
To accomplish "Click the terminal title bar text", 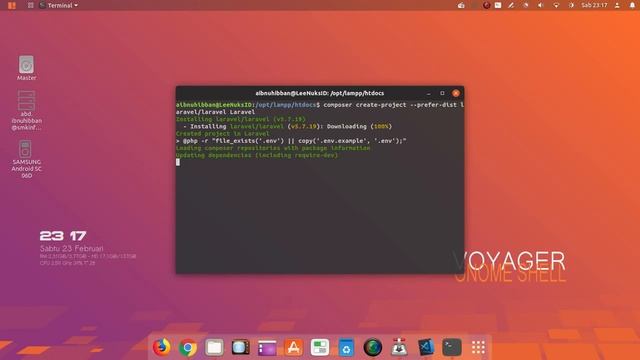I will pyautogui.click(x=320, y=93).
